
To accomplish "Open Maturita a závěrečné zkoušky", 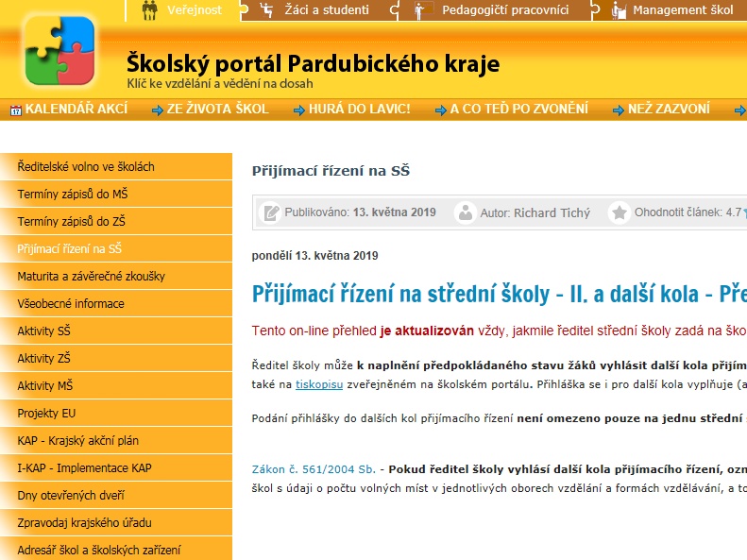I will pyautogui.click(x=116, y=276).
